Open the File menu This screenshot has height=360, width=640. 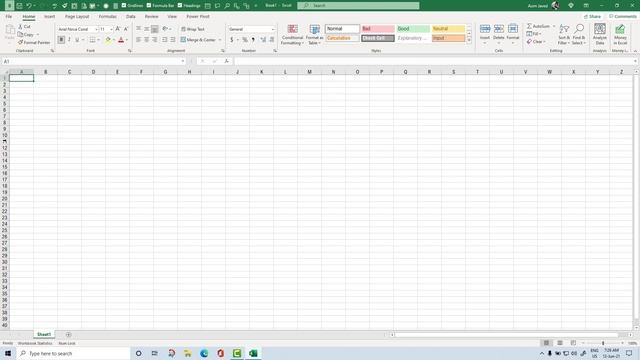click(9, 16)
